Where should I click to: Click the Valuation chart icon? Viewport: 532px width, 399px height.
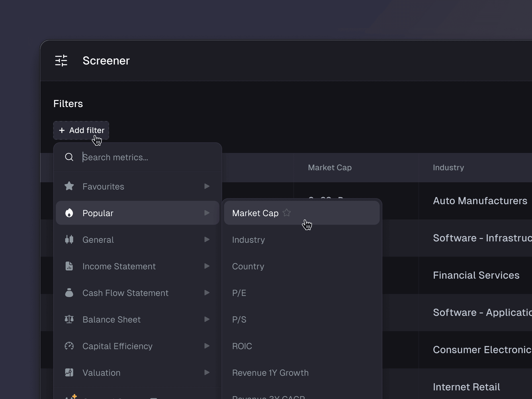click(69, 372)
